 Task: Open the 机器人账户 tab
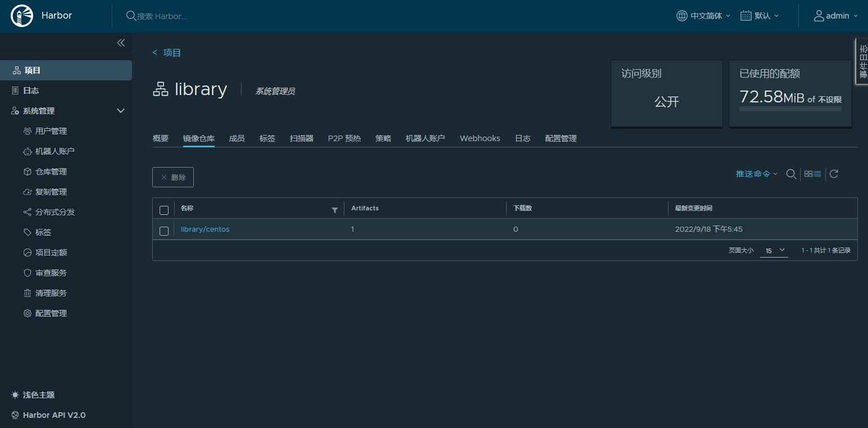coord(425,138)
